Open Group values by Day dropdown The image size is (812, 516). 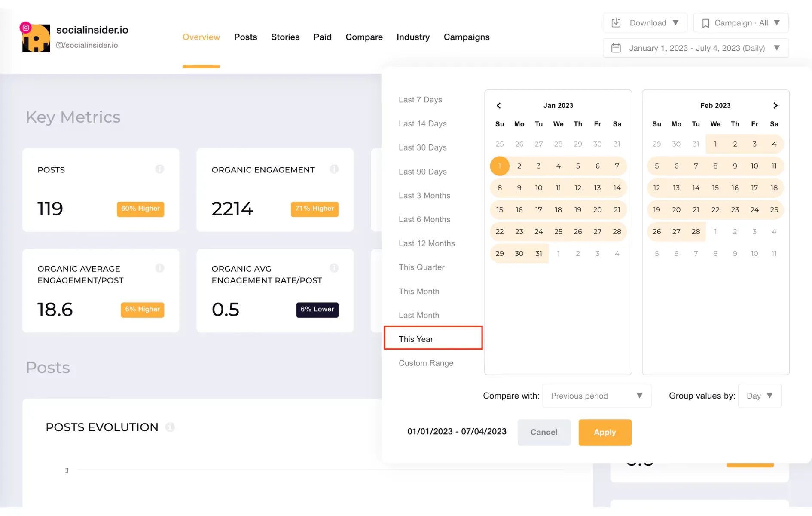760,396
